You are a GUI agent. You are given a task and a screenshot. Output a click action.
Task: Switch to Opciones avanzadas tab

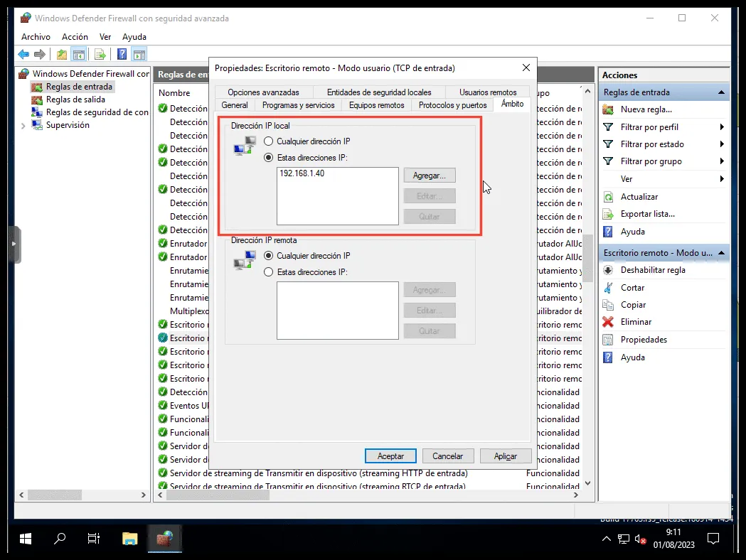tap(263, 92)
